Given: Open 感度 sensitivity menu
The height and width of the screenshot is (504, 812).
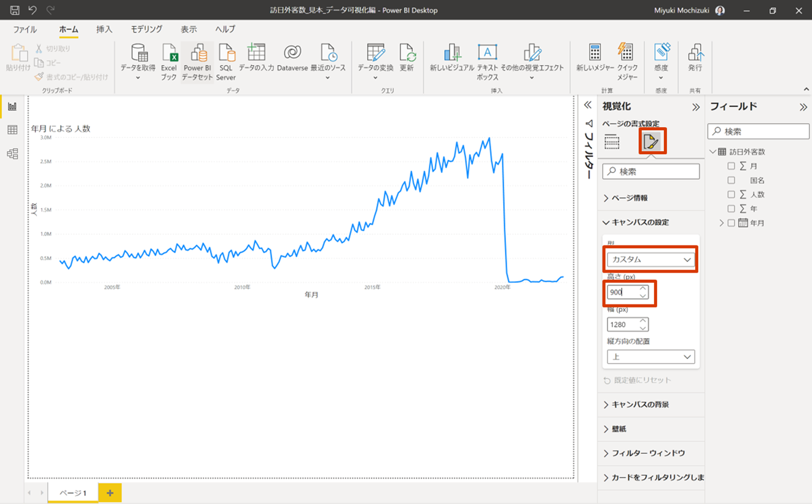Looking at the screenshot, I should [661, 62].
